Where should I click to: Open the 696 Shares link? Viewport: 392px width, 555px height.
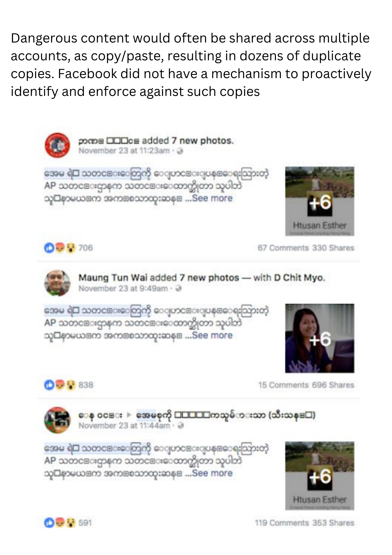tap(333, 385)
